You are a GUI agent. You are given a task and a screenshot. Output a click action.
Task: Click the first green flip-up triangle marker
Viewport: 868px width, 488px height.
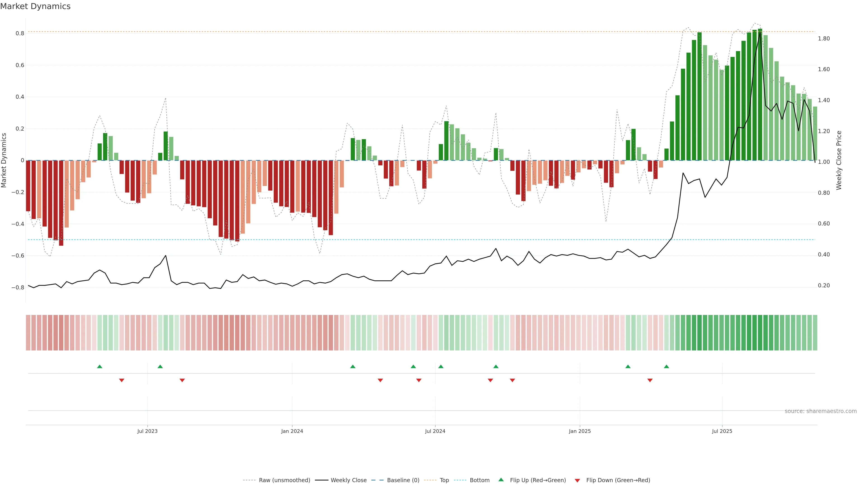pyautogui.click(x=99, y=366)
